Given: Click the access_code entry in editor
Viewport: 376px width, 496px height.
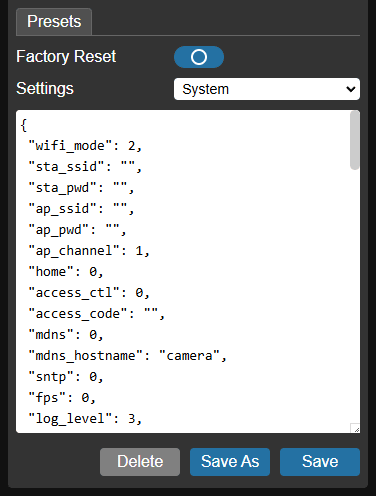Looking at the screenshot, I should [x=97, y=314].
